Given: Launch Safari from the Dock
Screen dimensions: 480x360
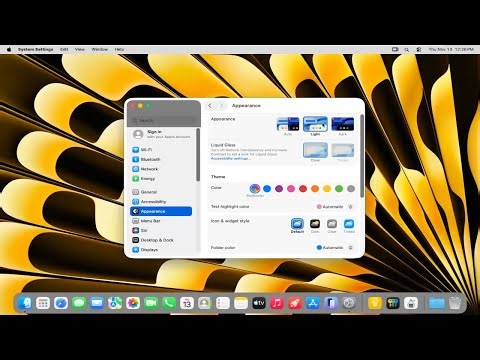Looking at the screenshot, I should [x=61, y=303].
